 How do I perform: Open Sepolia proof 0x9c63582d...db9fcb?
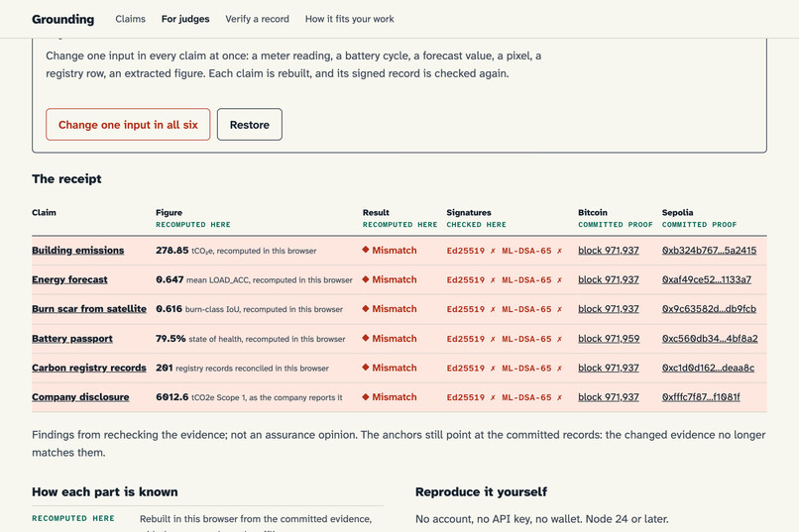pyautogui.click(x=710, y=308)
